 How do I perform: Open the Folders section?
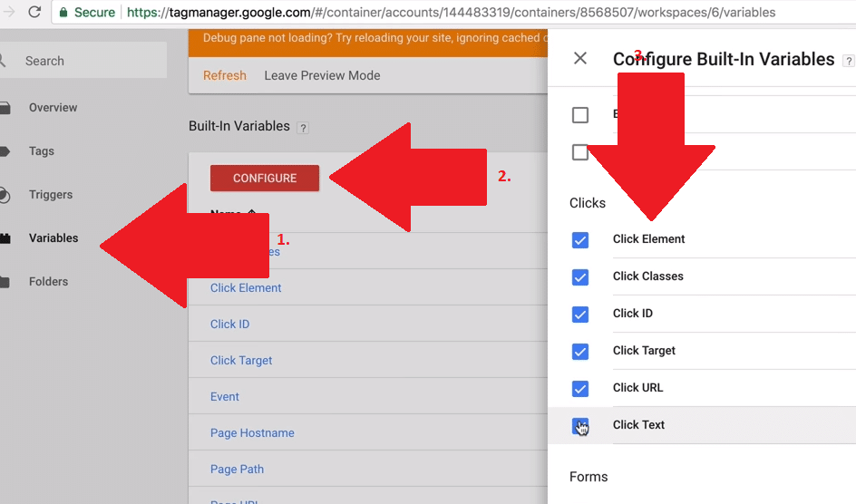coord(49,281)
